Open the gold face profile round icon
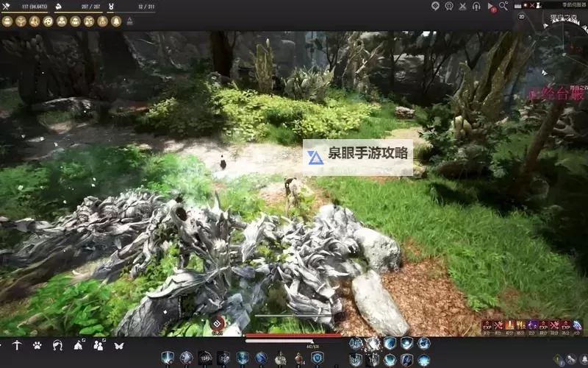 tap(35, 21)
